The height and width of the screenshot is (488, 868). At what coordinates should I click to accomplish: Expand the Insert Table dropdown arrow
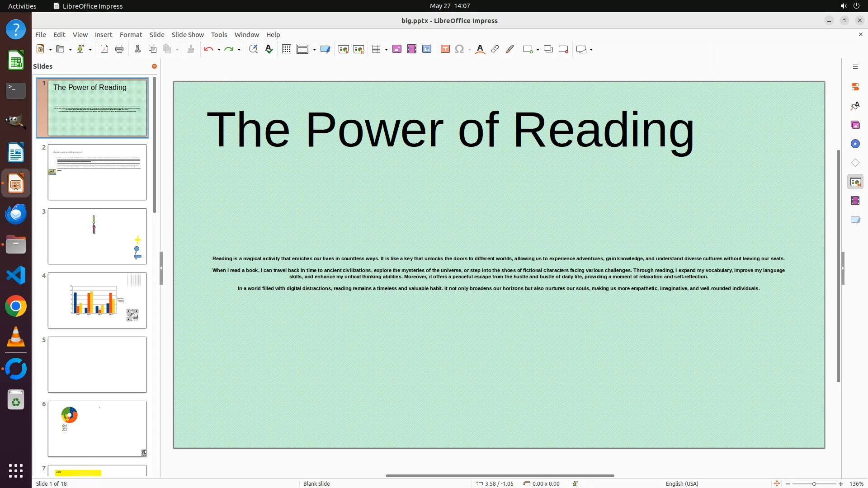(386, 49)
